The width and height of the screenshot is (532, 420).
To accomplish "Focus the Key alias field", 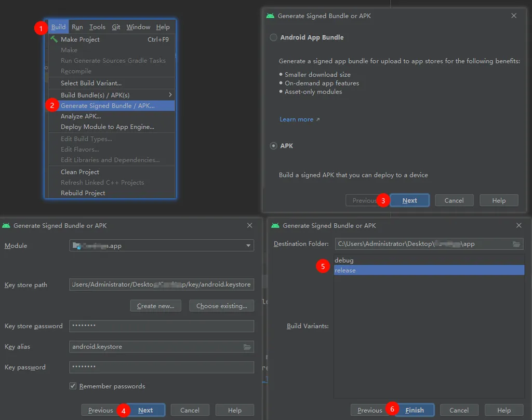I will click(x=162, y=347).
